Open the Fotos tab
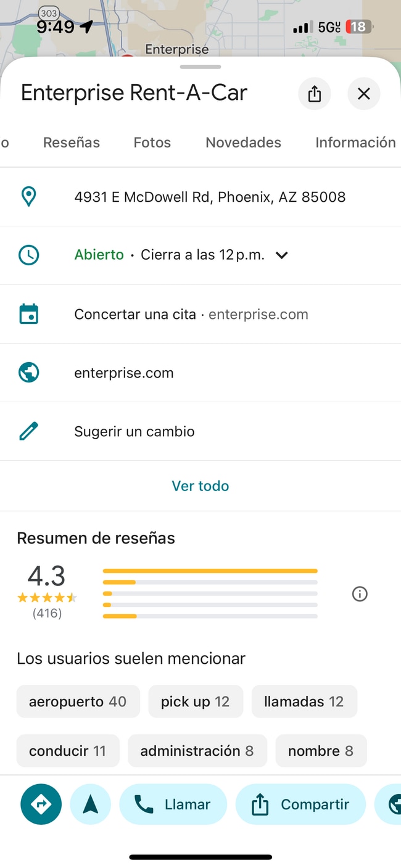The width and height of the screenshot is (401, 868). pyautogui.click(x=152, y=143)
